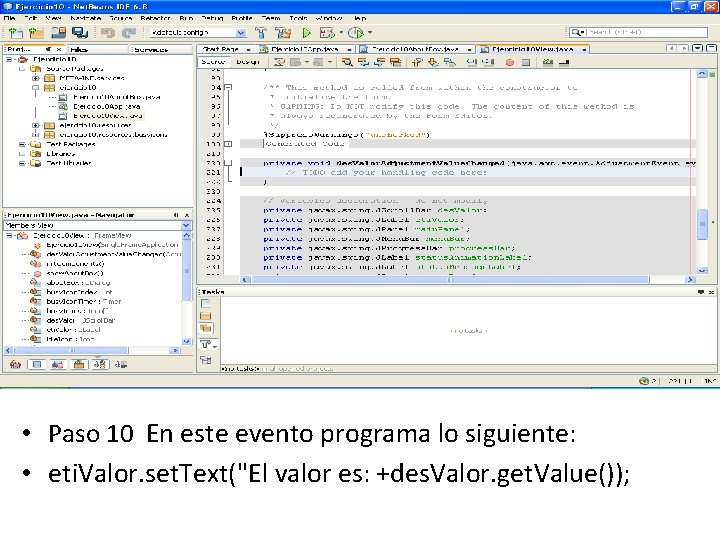Open the Profile Main Project dropdown arrow
The width and height of the screenshot is (720, 540).
coord(370,33)
